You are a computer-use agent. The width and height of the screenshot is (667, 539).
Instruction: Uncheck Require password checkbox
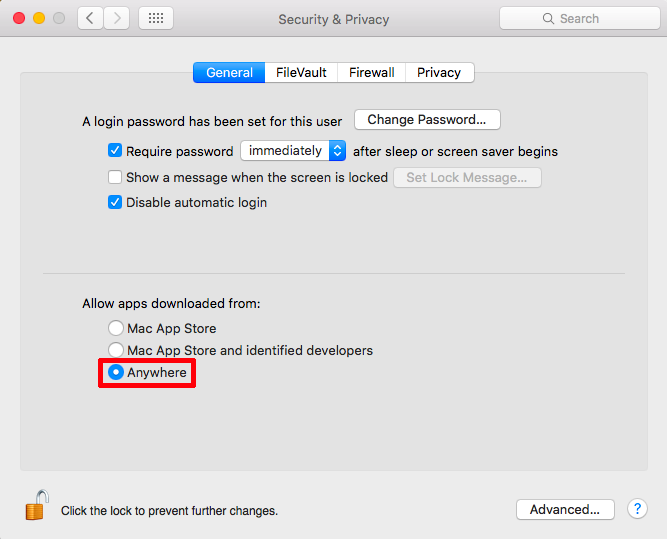[115, 151]
